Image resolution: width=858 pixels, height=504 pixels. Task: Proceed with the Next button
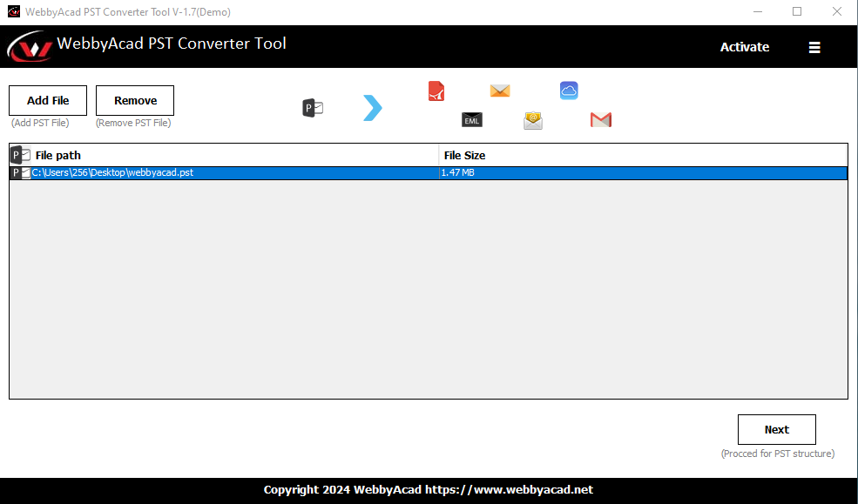[776, 430]
